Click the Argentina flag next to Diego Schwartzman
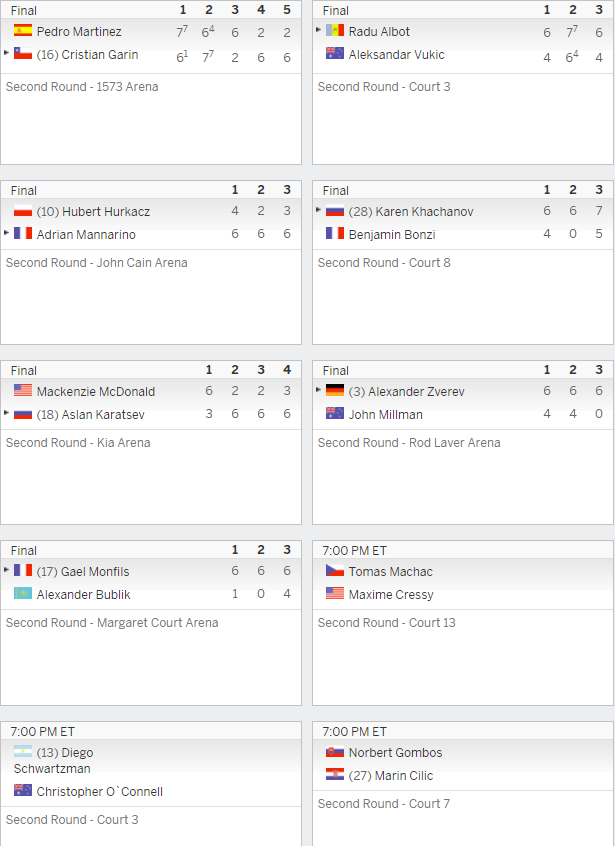This screenshot has height=846, width=615. [23, 751]
